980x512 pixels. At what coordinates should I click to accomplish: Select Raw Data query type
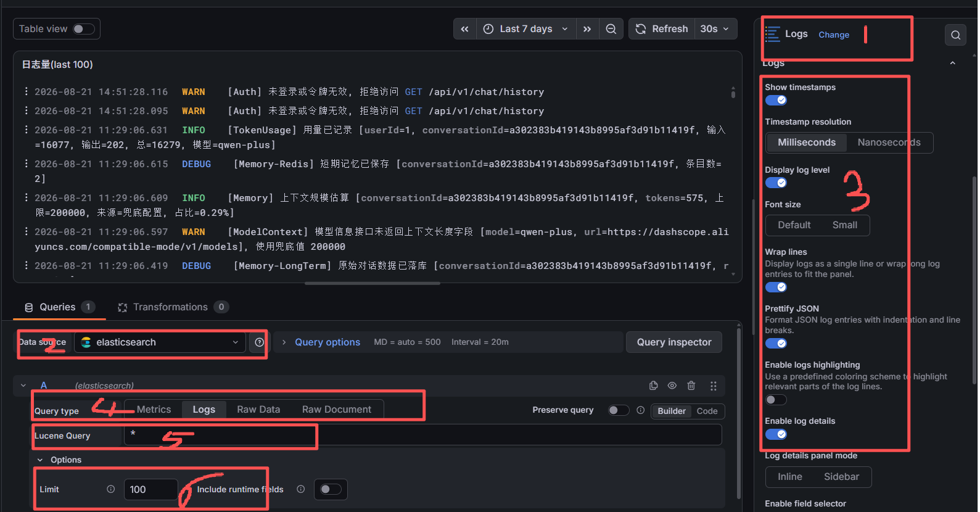coord(258,410)
